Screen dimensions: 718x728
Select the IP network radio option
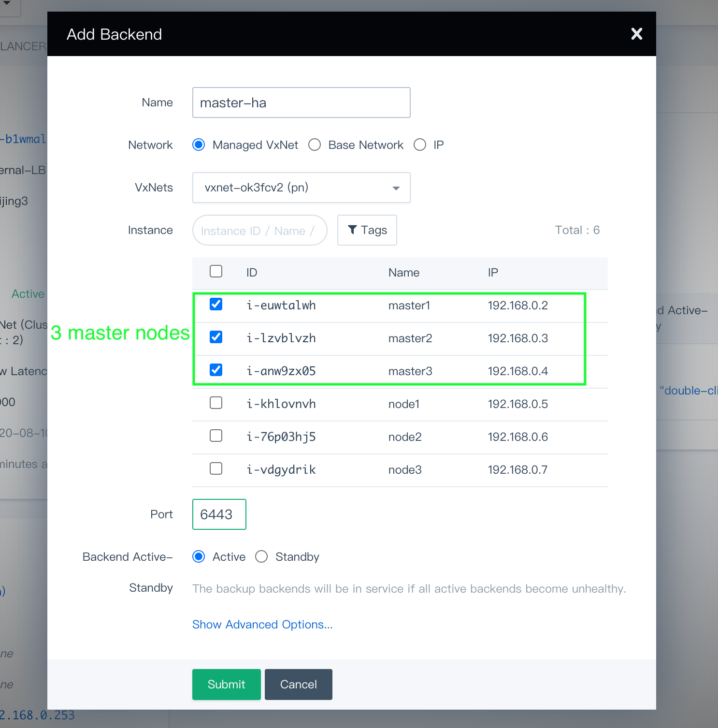(420, 145)
